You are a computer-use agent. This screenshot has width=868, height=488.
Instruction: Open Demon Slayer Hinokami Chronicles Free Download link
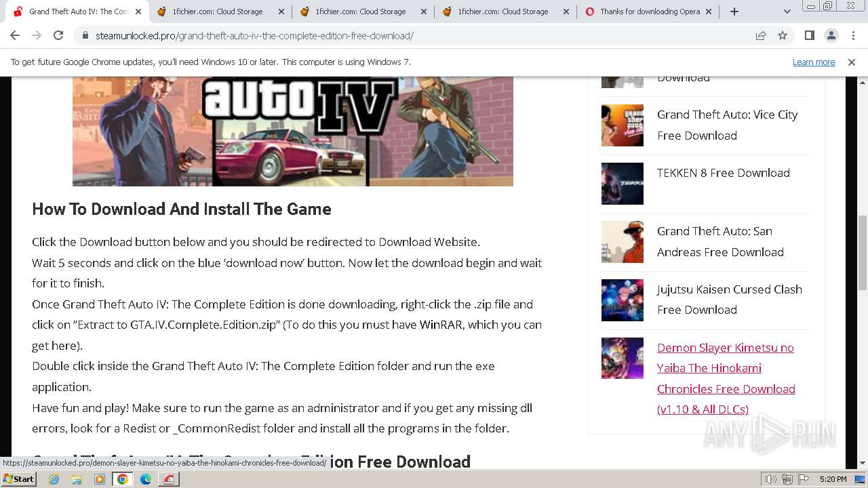click(726, 378)
